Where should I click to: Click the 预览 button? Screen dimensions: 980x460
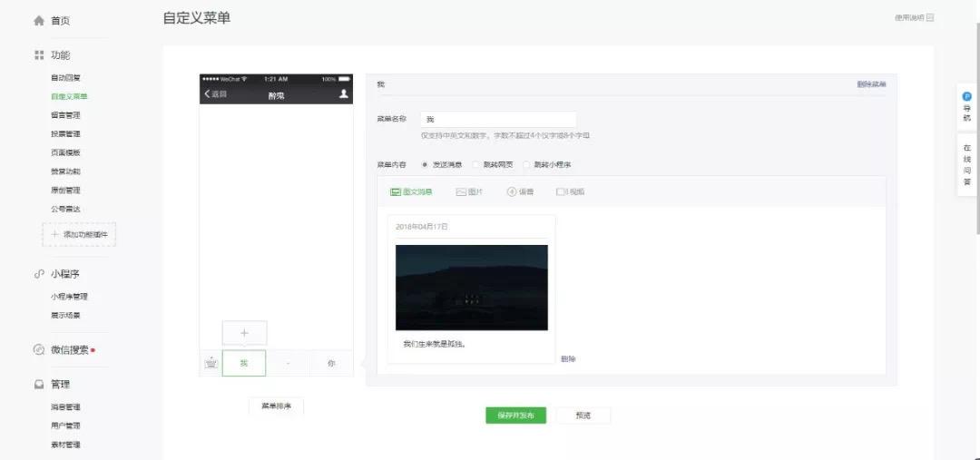click(583, 416)
